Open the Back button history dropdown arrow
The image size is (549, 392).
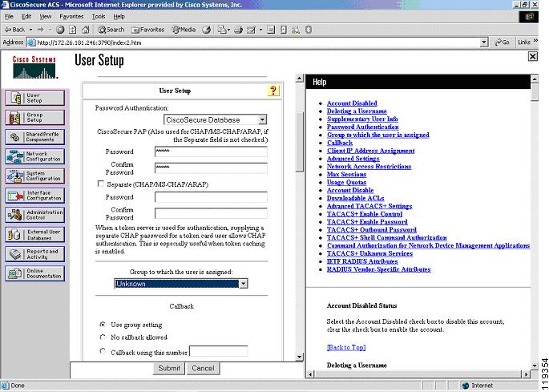(x=30, y=30)
